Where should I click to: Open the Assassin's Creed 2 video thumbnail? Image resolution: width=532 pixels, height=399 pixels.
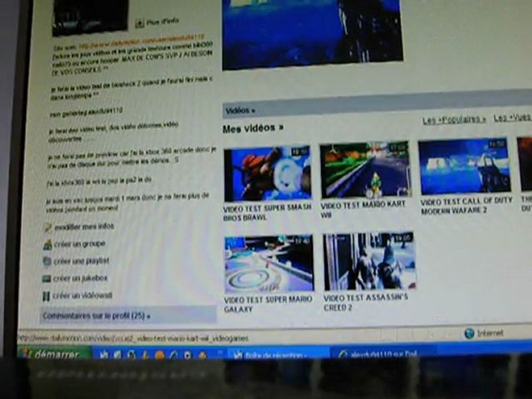[369, 261]
